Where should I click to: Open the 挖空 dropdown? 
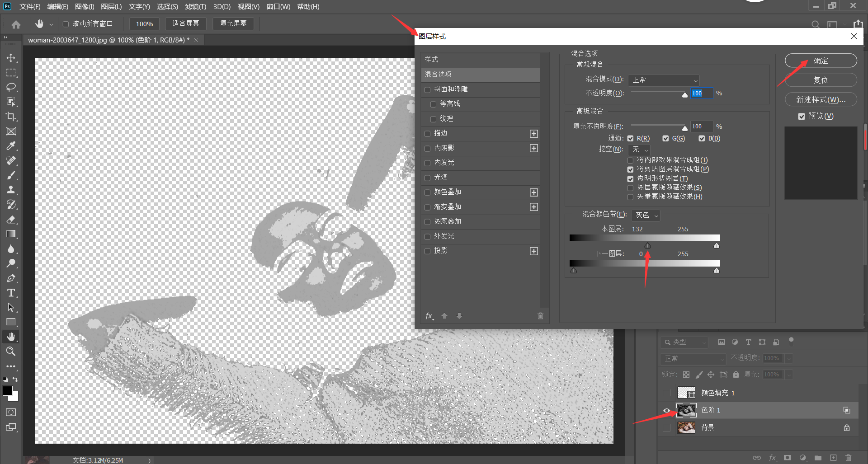[639, 150]
